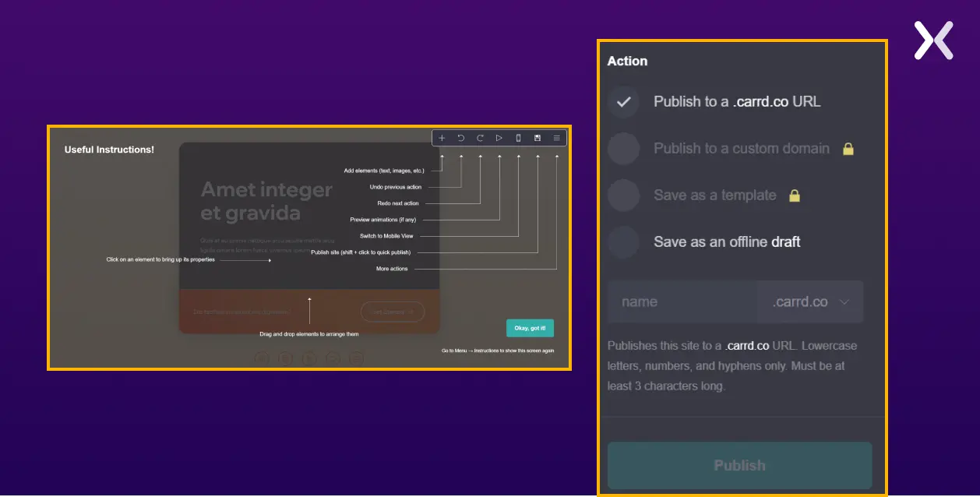
Task: Choose the 'Publish to a custom domain' radio
Action: tap(623, 149)
